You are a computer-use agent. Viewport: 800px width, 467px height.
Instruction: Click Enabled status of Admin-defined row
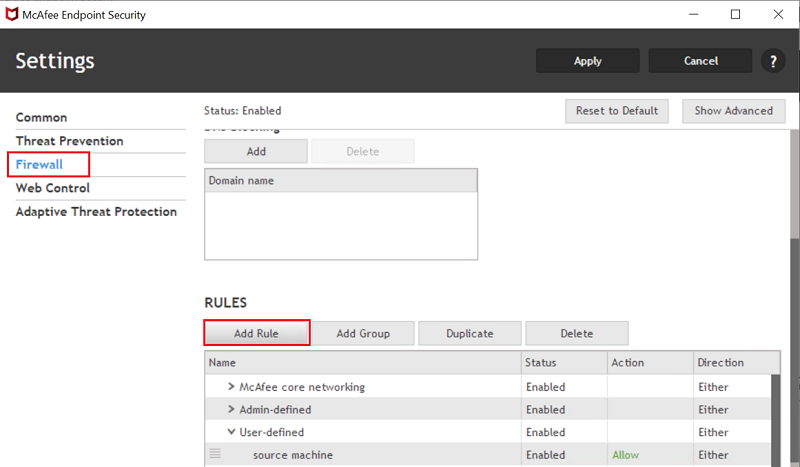(545, 409)
